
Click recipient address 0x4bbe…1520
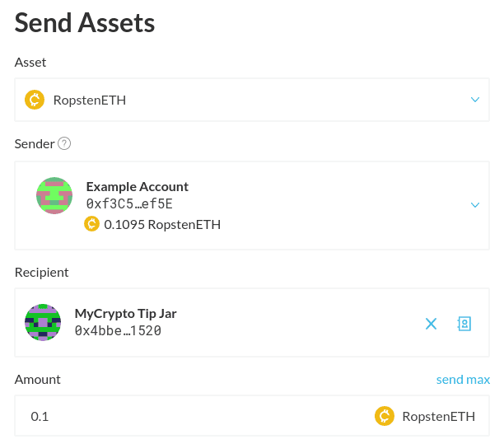[x=118, y=331]
